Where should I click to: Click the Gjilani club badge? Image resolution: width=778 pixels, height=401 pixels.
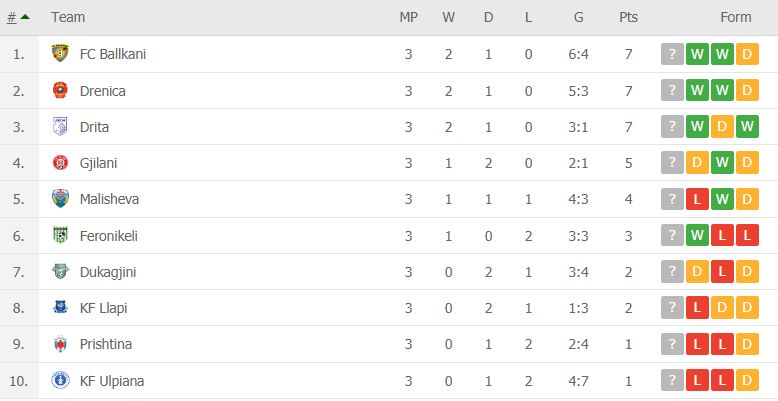(60, 163)
